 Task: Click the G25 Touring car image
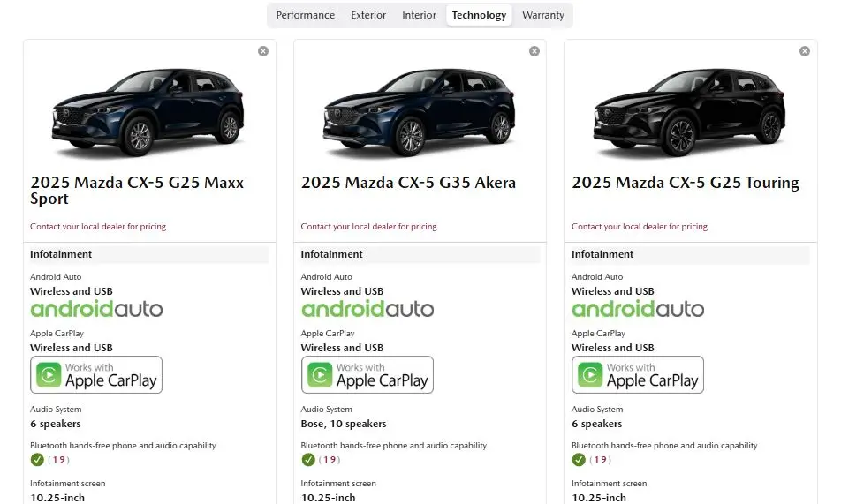pos(690,112)
